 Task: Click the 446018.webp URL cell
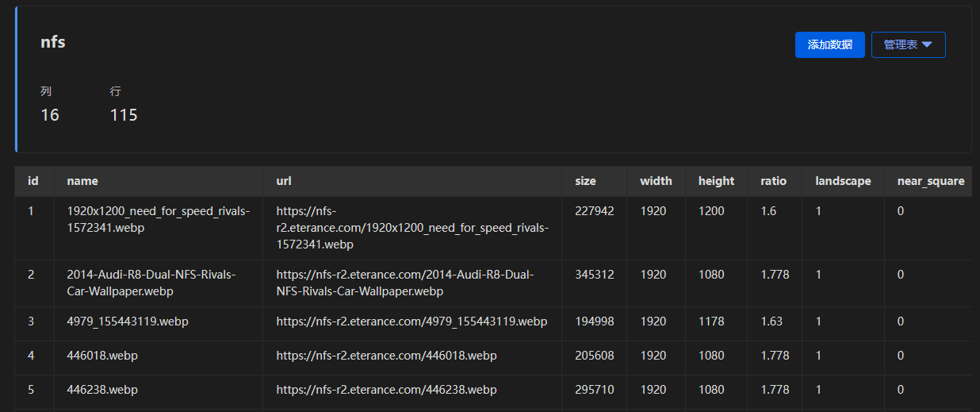point(386,356)
